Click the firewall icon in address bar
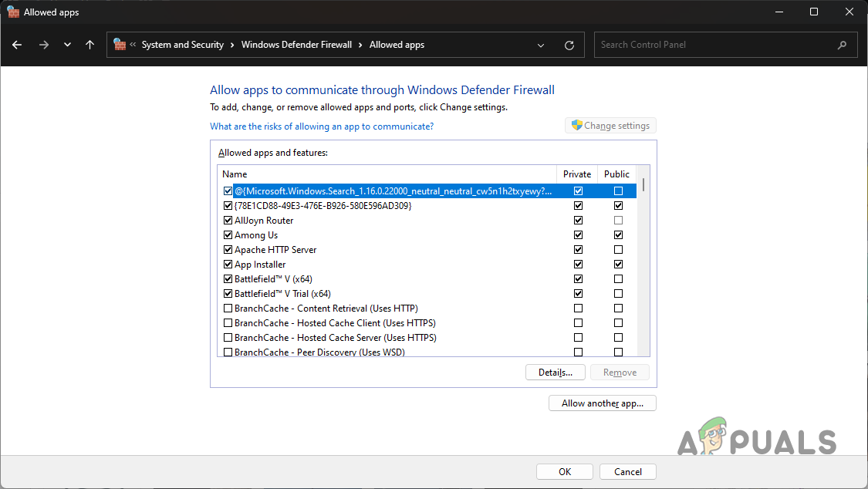Image resolution: width=868 pixels, height=489 pixels. coord(120,45)
